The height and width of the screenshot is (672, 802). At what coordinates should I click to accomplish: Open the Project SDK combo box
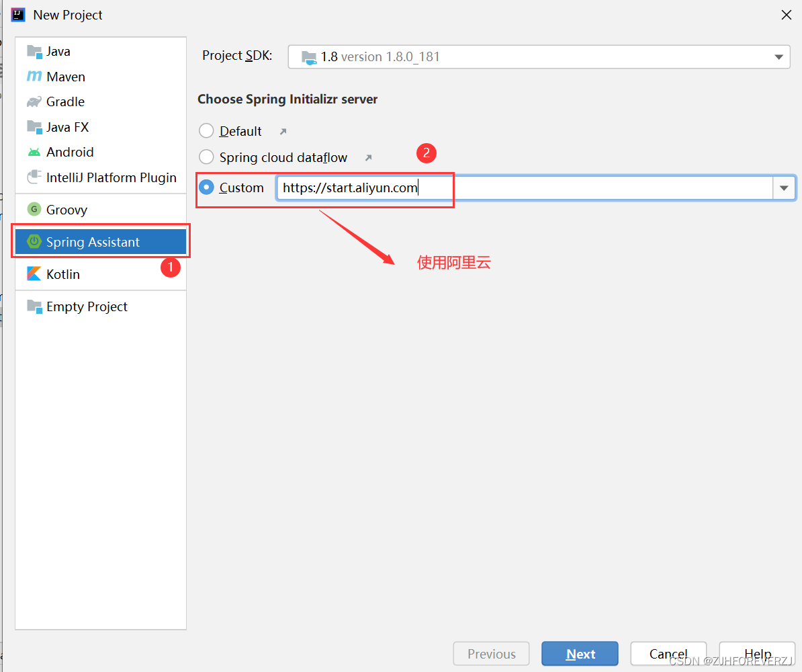click(539, 57)
